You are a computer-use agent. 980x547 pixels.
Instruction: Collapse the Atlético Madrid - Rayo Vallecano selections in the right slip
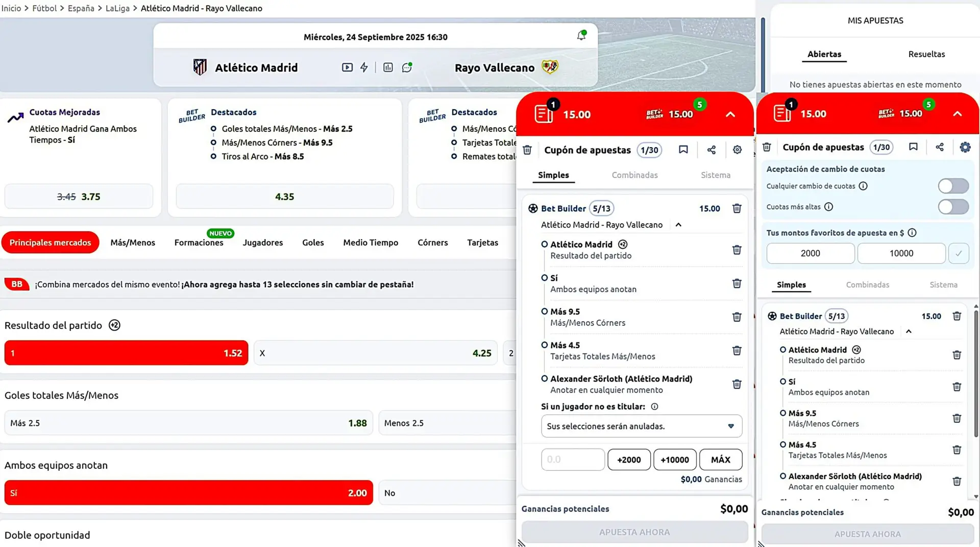909,331
